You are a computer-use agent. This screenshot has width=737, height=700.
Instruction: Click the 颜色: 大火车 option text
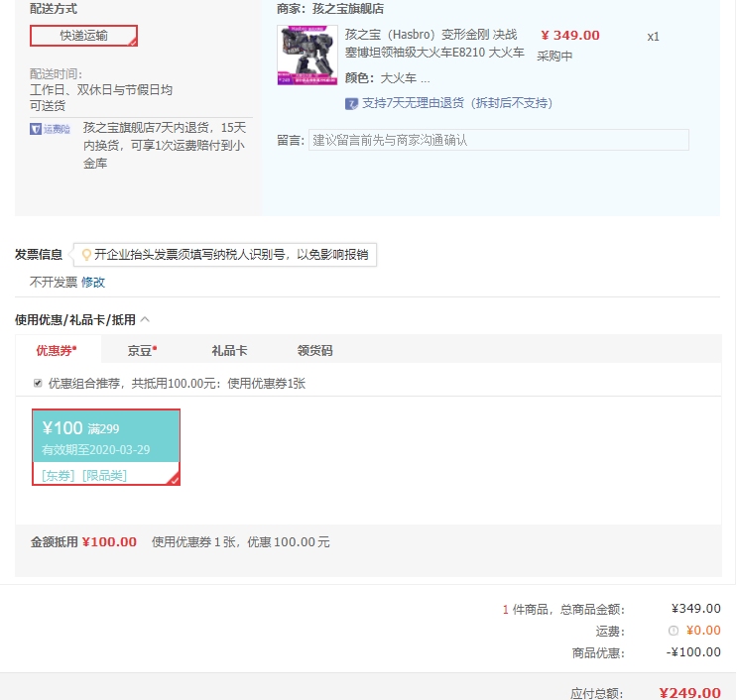(x=387, y=78)
